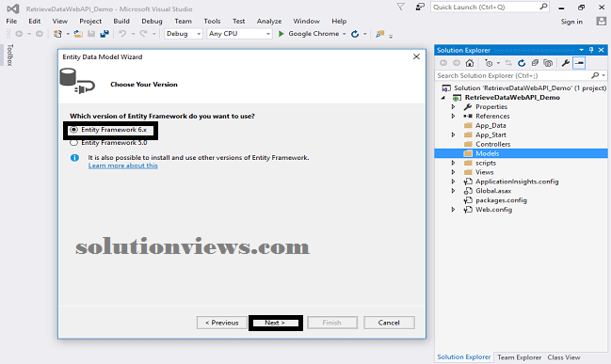Click the Next button in the wizard
This screenshot has height=364, width=611.
pos(276,323)
